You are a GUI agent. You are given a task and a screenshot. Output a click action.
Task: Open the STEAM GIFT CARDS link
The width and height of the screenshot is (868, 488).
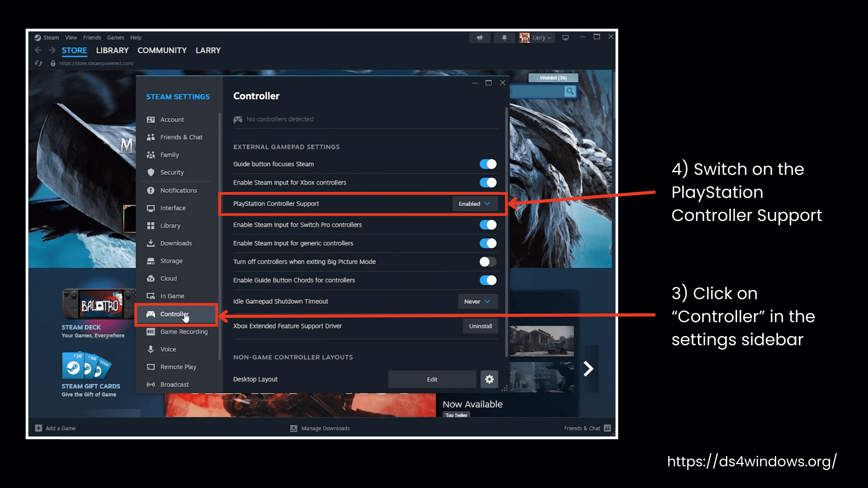[x=91, y=386]
